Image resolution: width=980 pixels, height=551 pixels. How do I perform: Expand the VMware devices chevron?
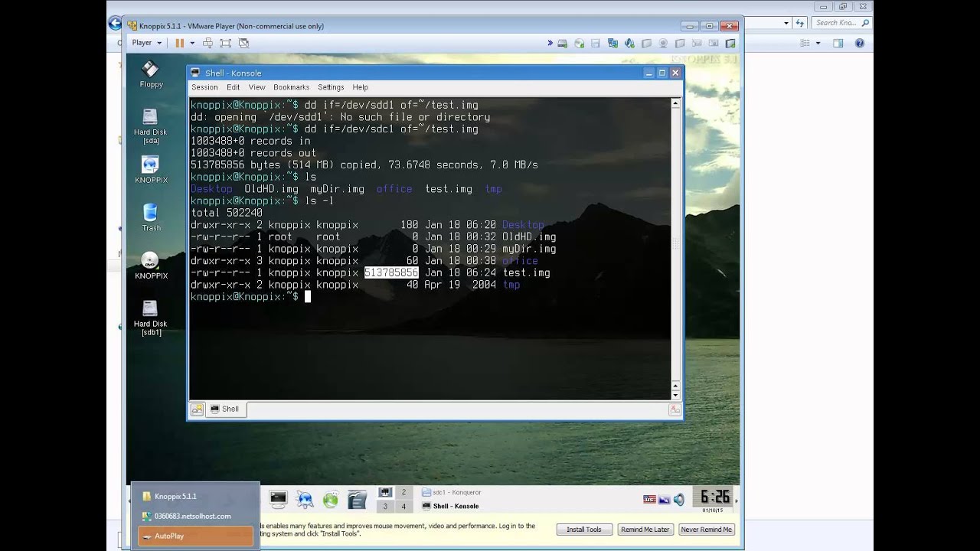[x=550, y=44]
